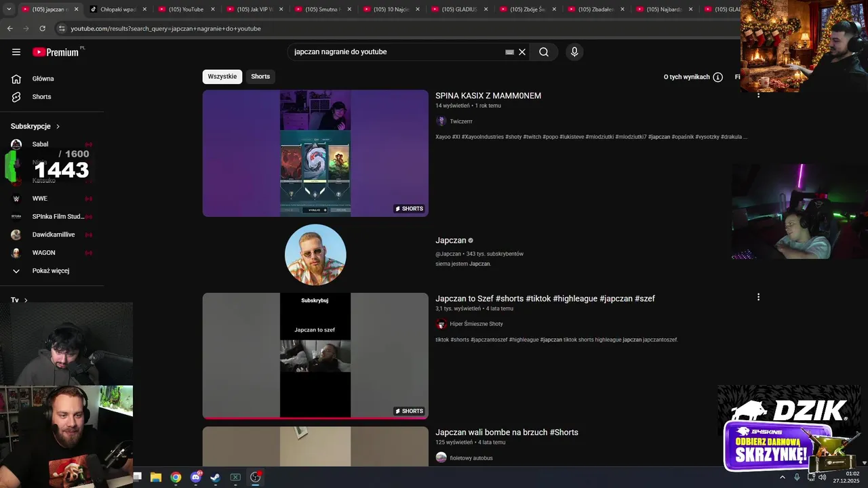Open File Explorer in taskbar

pos(155,477)
